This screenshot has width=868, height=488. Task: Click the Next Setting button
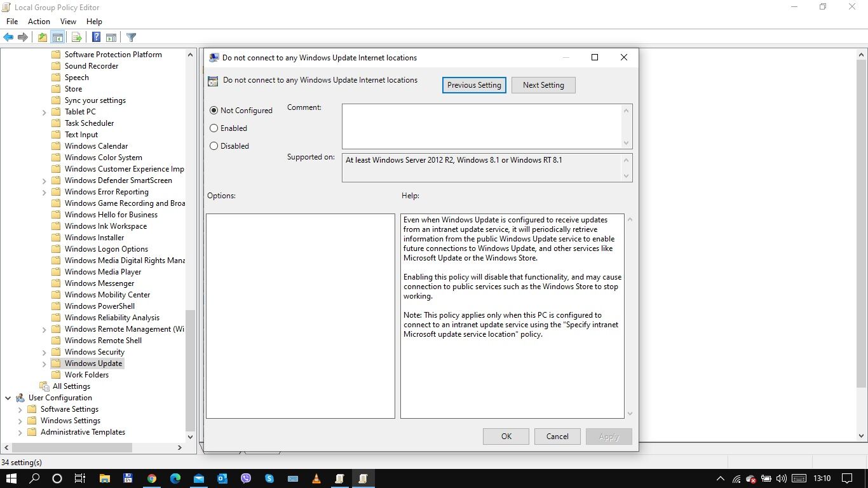(543, 85)
